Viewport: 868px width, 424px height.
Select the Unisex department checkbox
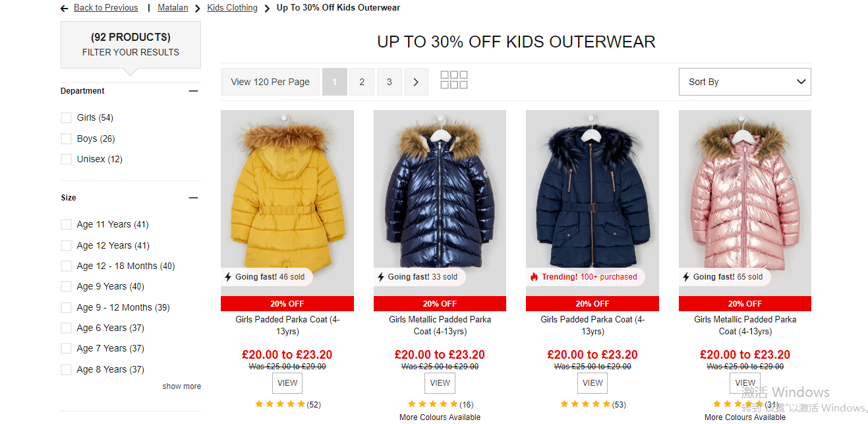point(66,159)
